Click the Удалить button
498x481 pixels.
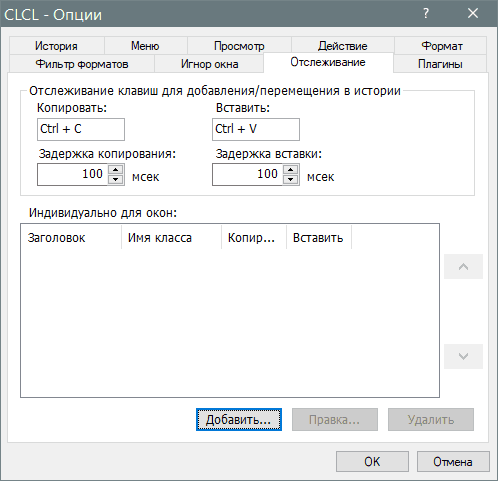coord(431,419)
